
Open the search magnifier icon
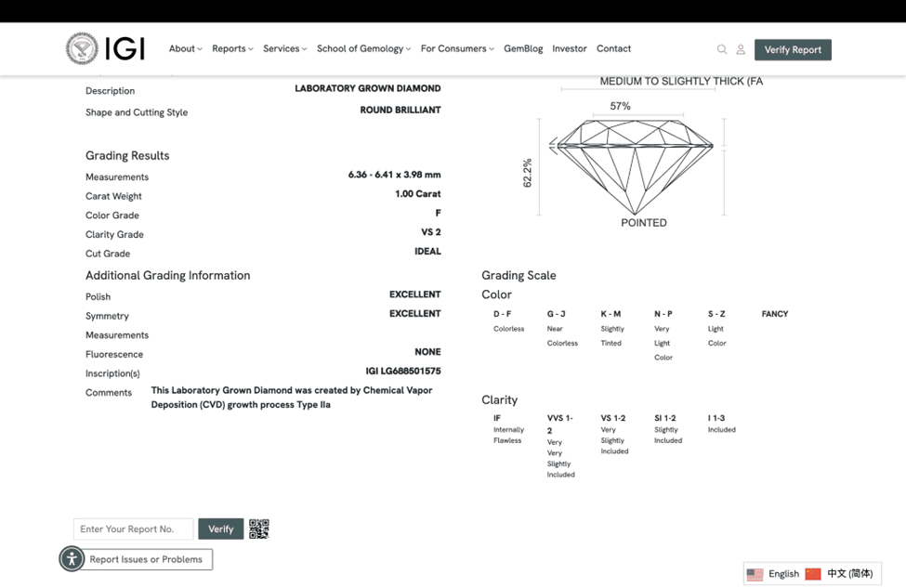click(722, 49)
